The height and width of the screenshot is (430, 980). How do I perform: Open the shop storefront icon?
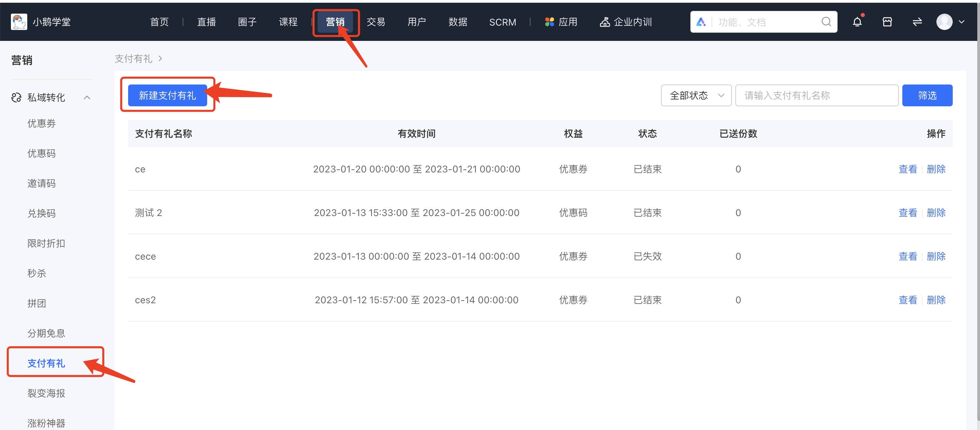[x=887, y=22]
